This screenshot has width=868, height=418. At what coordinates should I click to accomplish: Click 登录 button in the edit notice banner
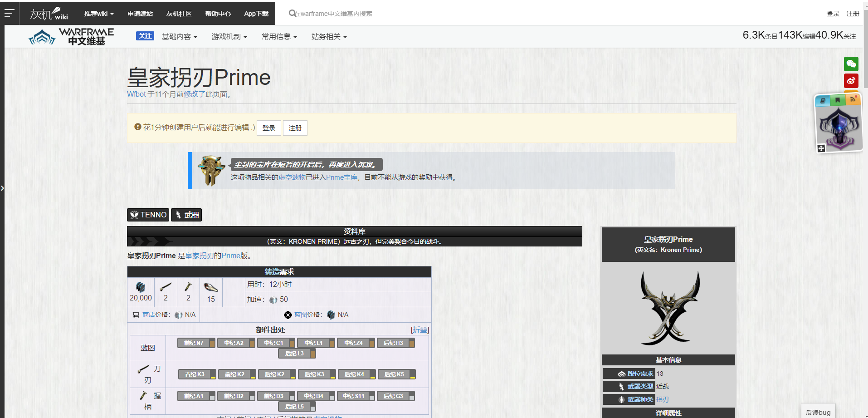pos(269,128)
